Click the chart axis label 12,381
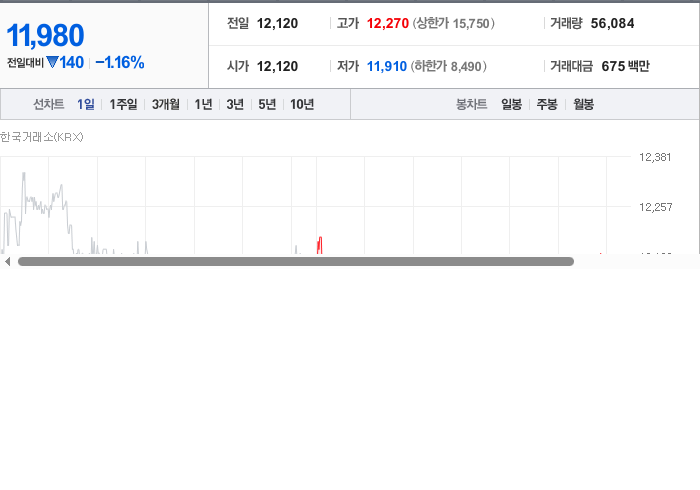Viewport: 700px width, 490px height. (x=655, y=157)
